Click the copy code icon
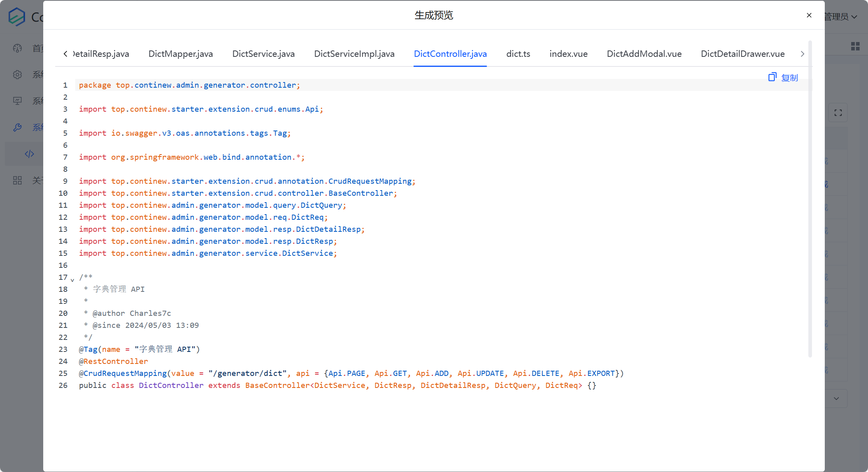The image size is (868, 472). pos(772,77)
